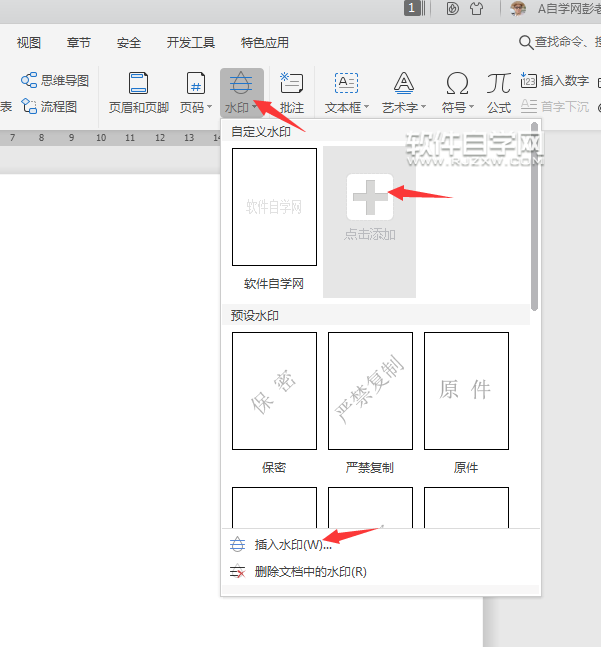The height and width of the screenshot is (647, 601).
Task: Click the 原件 caption text
Action: point(466,467)
